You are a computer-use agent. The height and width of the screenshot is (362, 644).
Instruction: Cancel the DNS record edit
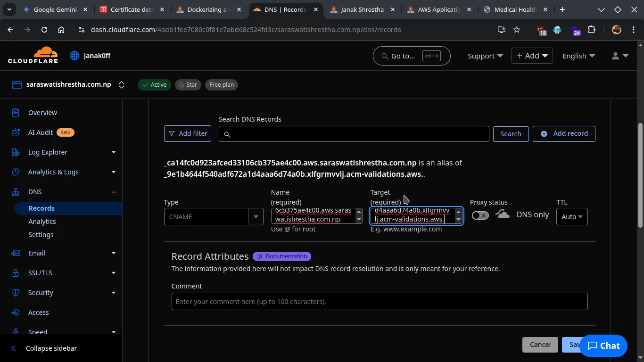tap(540, 345)
